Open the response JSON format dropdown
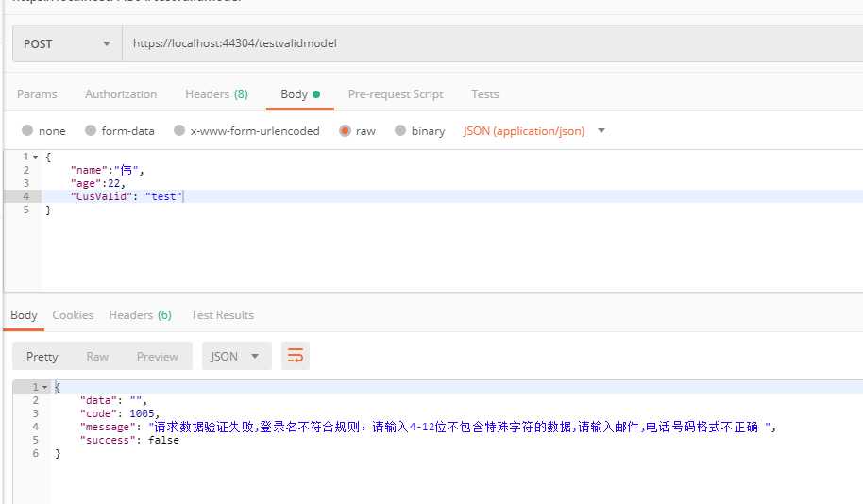Image resolution: width=863 pixels, height=504 pixels. (x=237, y=356)
